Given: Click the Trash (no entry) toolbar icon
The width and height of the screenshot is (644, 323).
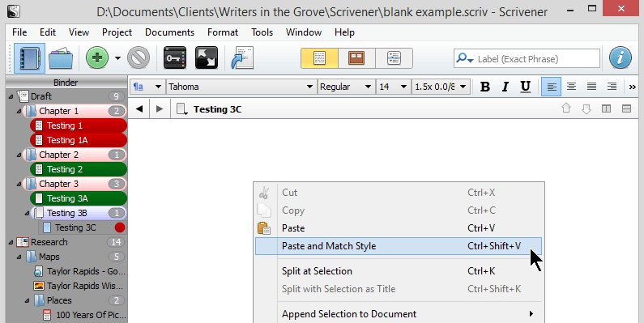Looking at the screenshot, I should pos(139,57).
